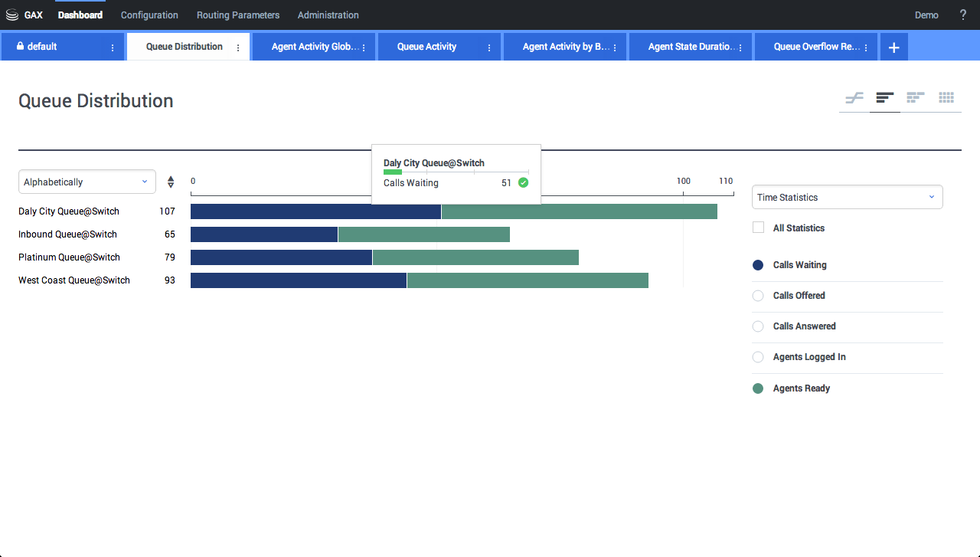Screen dimensions: 980x557
Task: Switch to the line chart view
Action: [x=854, y=98]
